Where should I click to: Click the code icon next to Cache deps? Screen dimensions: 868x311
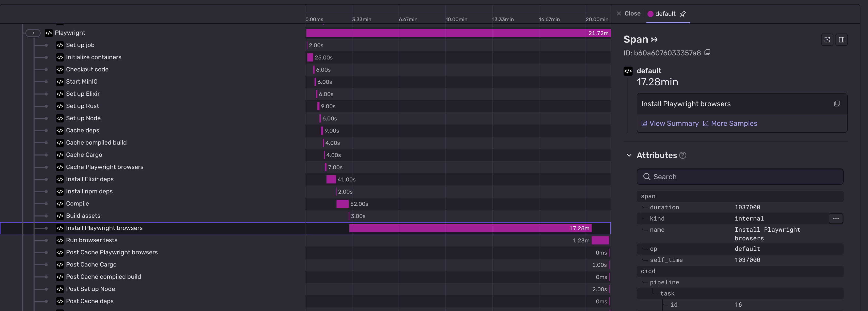[60, 130]
